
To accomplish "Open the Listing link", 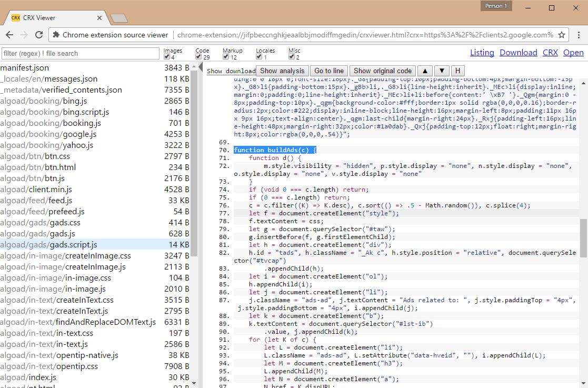I will coord(482,52).
